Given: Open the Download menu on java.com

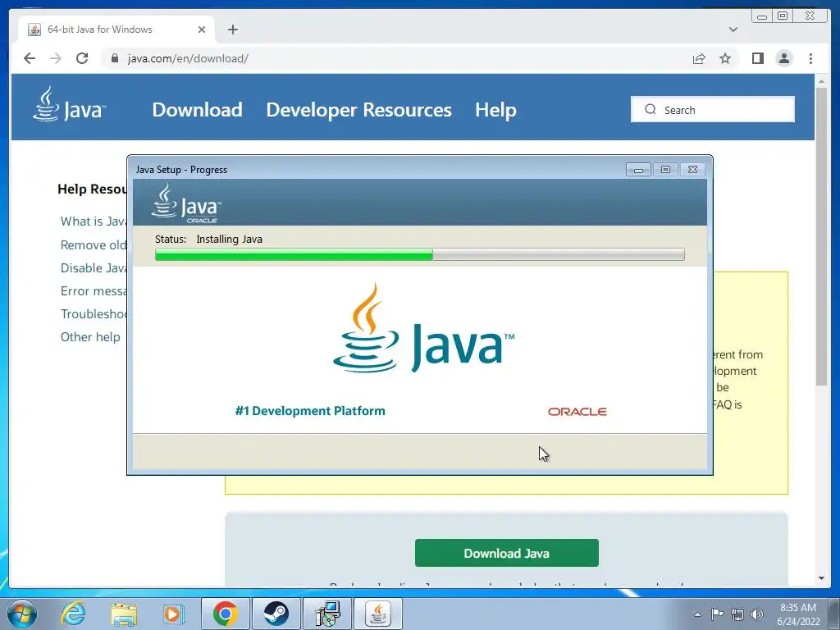Looking at the screenshot, I should coord(197,109).
